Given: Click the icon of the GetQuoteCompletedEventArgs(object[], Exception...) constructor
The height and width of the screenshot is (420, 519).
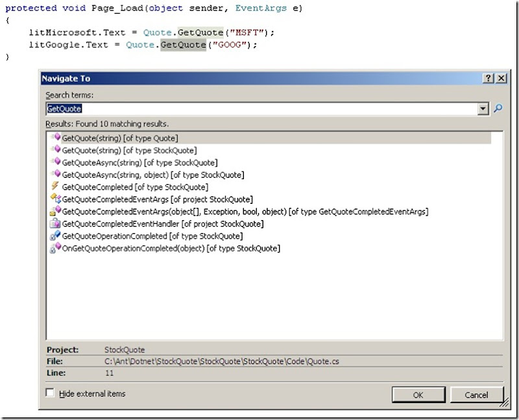Looking at the screenshot, I should [56, 211].
